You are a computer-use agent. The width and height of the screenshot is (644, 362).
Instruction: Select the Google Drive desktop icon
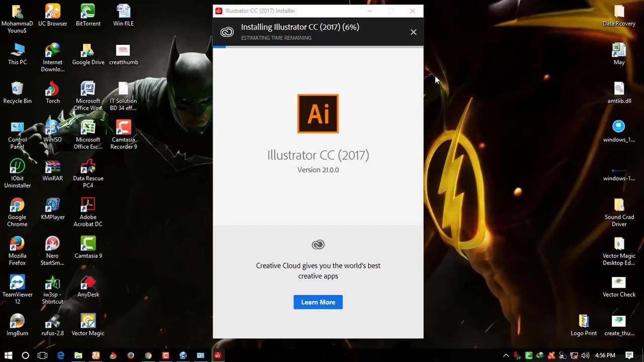[x=88, y=54]
